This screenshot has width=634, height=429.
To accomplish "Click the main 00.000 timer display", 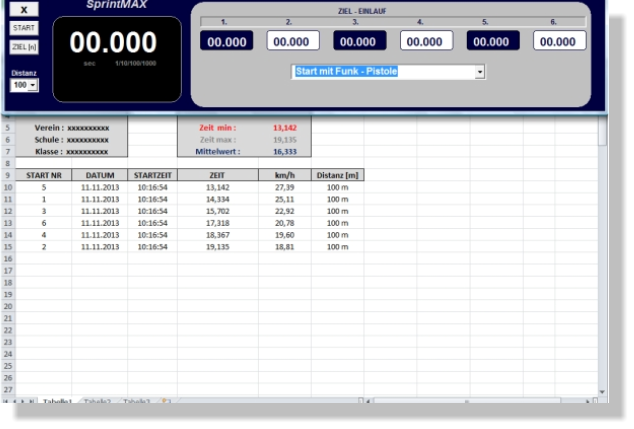I will tap(112, 43).
